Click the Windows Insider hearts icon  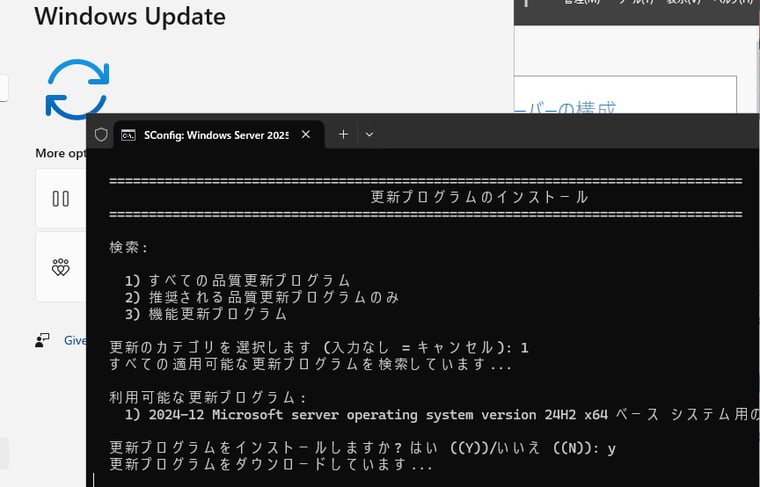61,267
